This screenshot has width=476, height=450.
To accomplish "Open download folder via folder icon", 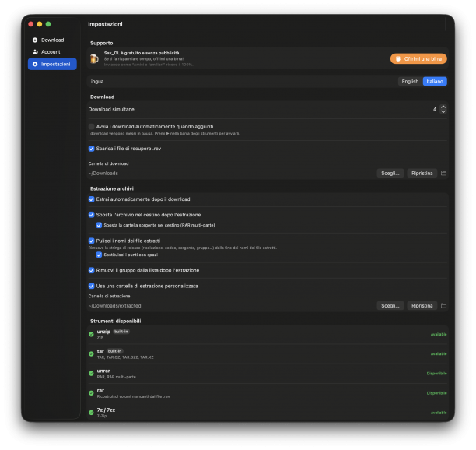I will point(443,173).
